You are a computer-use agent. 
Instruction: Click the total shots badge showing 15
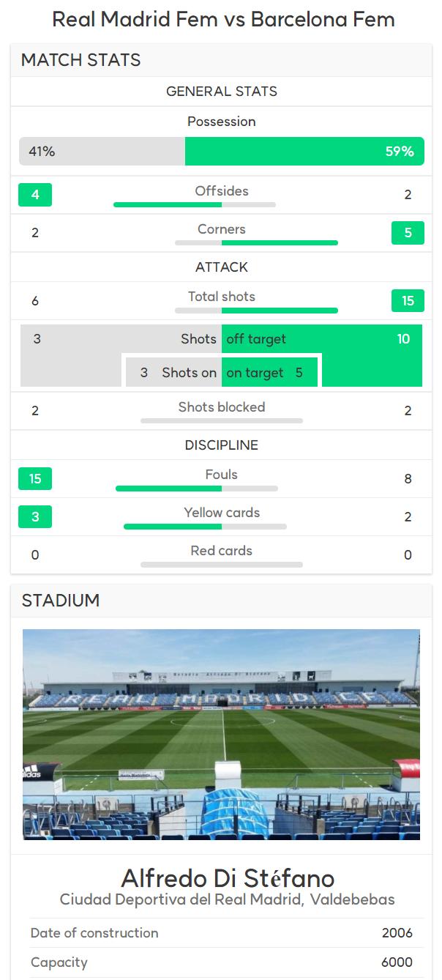coord(408,300)
